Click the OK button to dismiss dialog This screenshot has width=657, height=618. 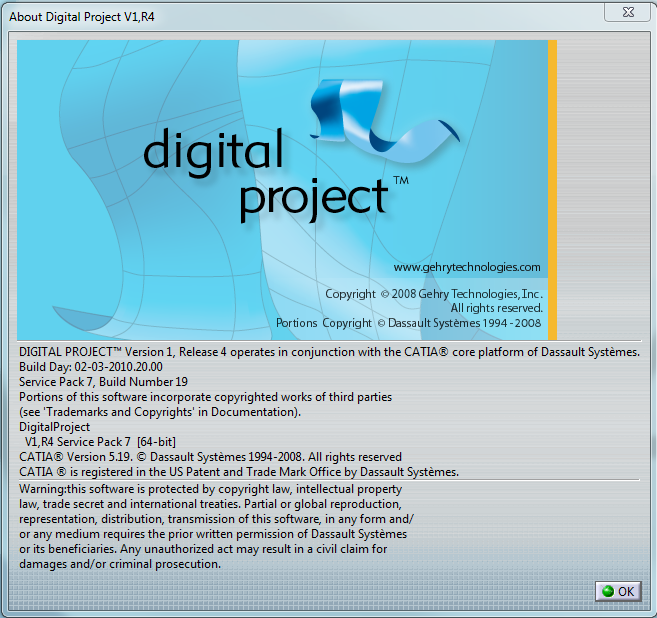coord(618,591)
